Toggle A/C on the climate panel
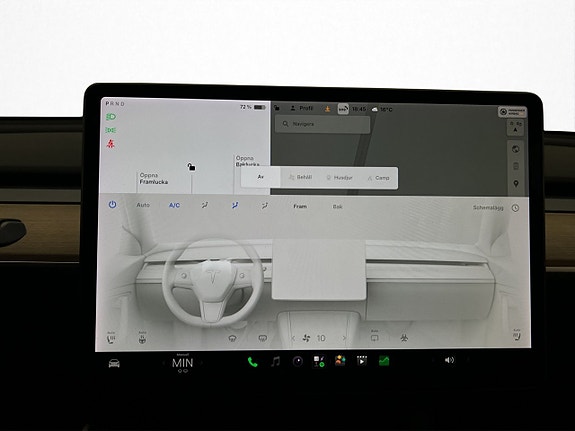This screenshot has width=575, height=431. pos(174,205)
